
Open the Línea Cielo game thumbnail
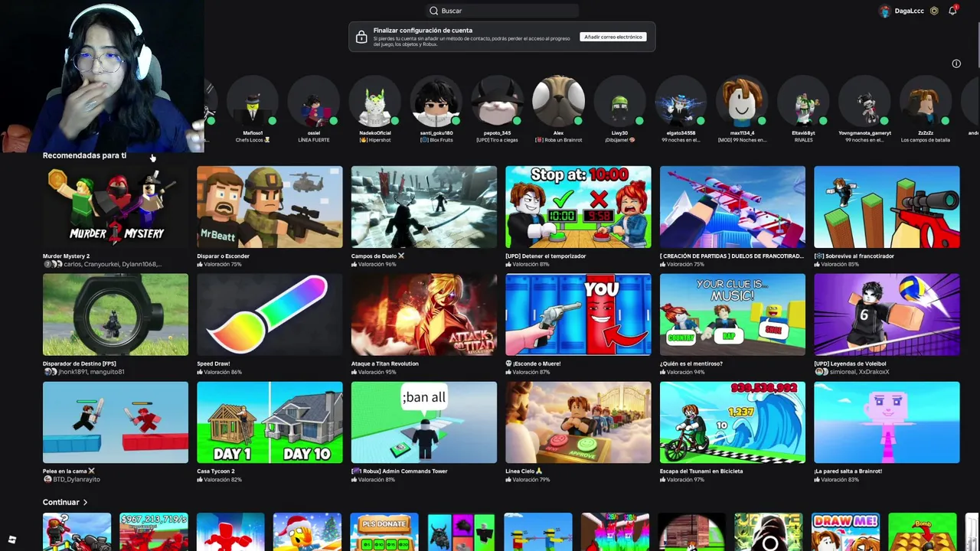pos(578,422)
